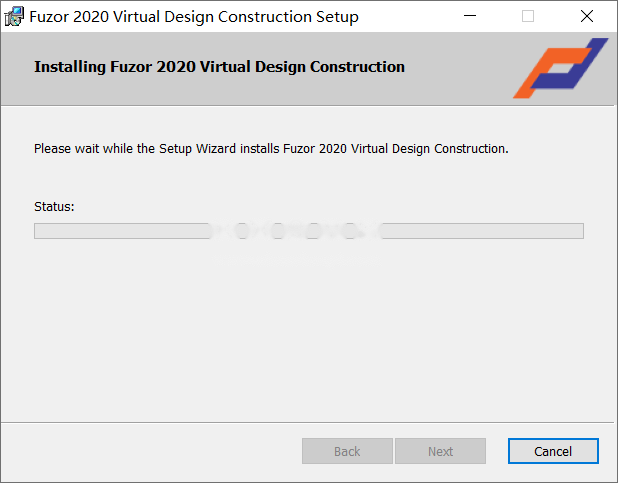The image size is (618, 483).
Task: Close the setup wizard with the X
Action: 587,16
